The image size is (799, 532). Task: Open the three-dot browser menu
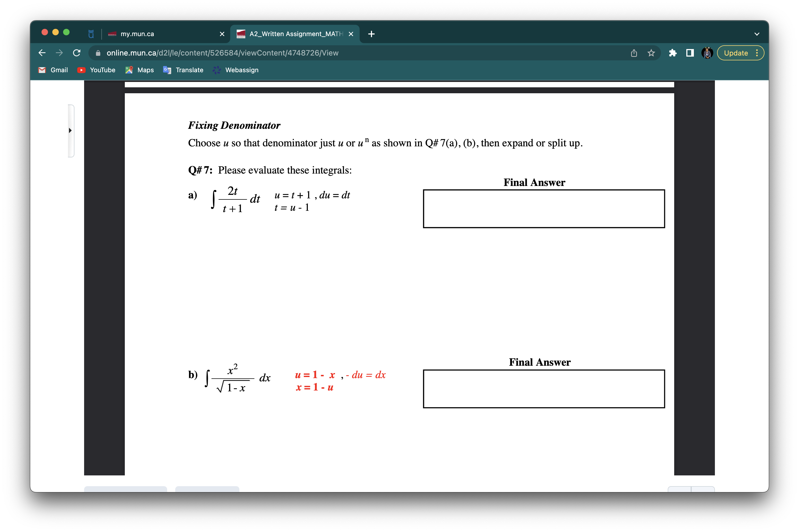[757, 53]
